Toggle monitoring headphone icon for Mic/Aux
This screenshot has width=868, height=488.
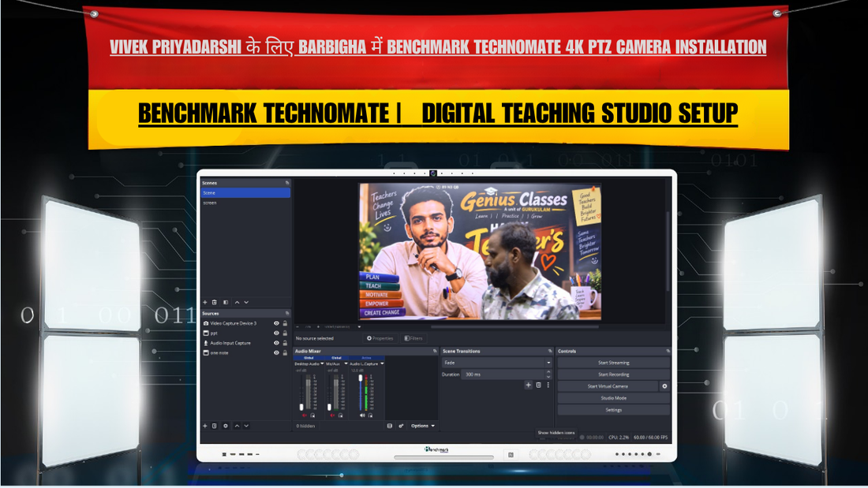click(x=340, y=415)
